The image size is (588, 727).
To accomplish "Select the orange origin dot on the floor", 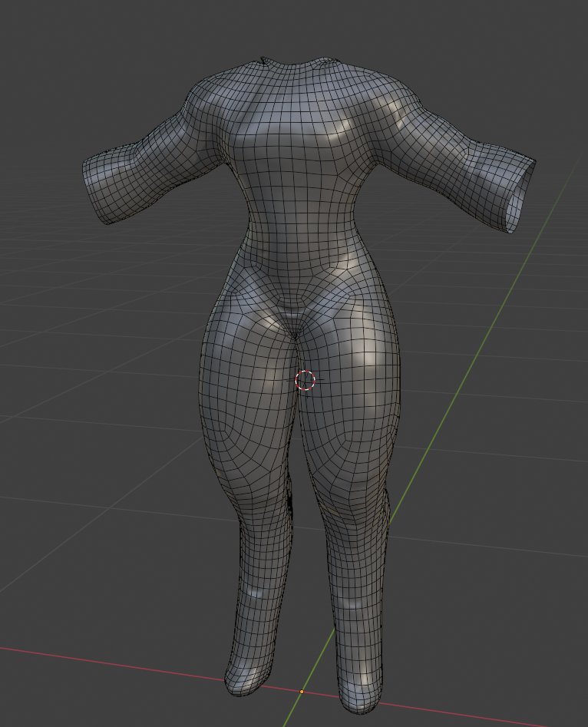I will [302, 692].
